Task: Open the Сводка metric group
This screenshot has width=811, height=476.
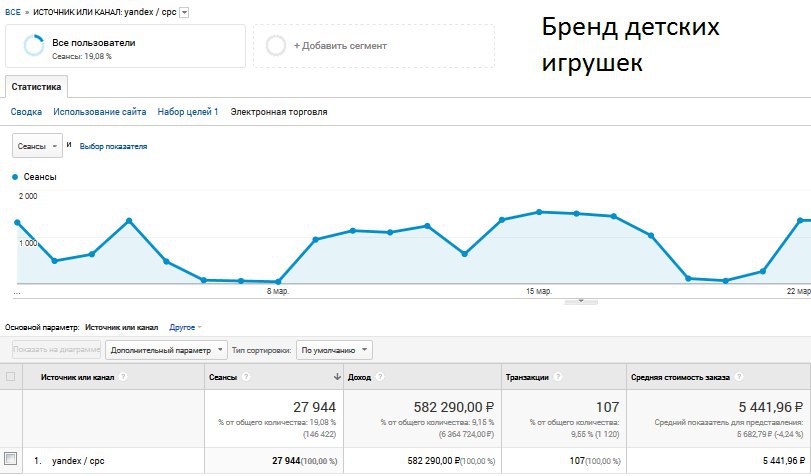Action: (26, 112)
